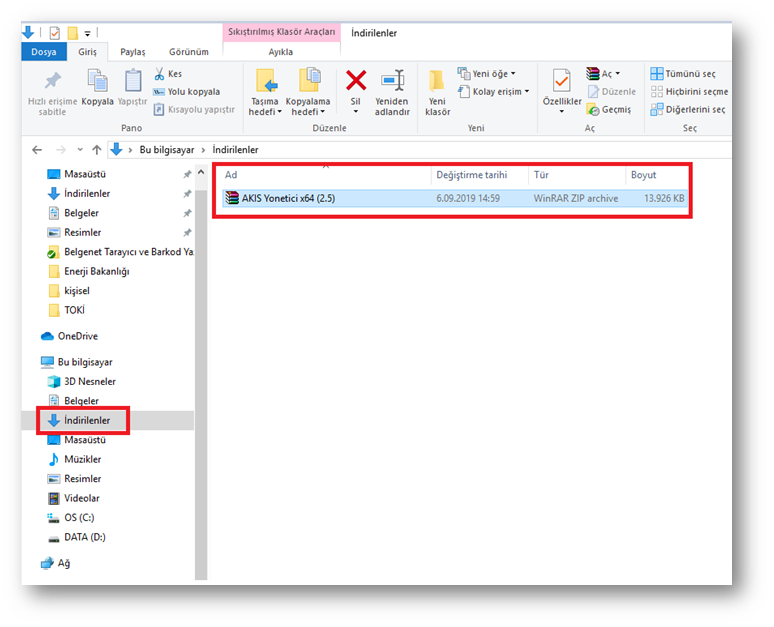Click the Yeni klasör folder icon
The height and width of the screenshot is (627, 774).
pos(437,81)
